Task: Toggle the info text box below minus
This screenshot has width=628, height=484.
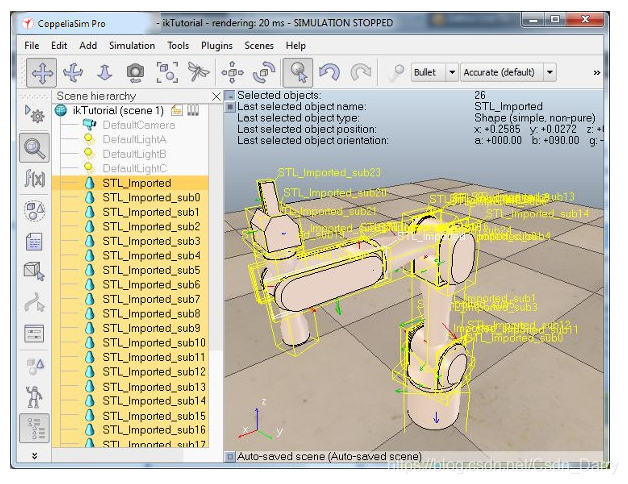Action: (229, 107)
